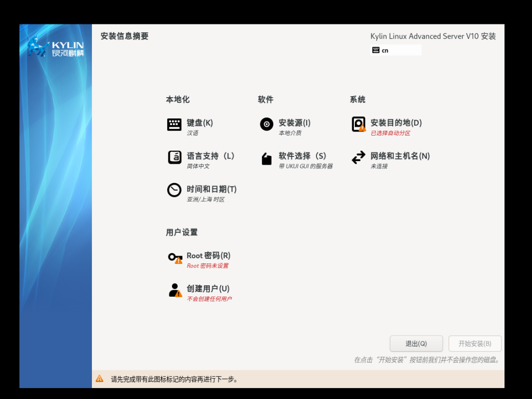
Task: Open the 软件选择 (S) package icon
Action: point(267,158)
